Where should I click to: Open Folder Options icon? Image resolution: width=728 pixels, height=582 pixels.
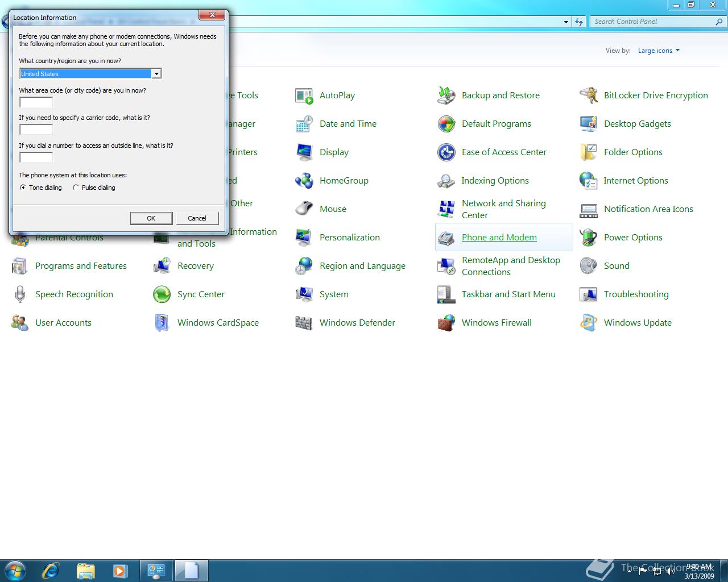(x=588, y=152)
